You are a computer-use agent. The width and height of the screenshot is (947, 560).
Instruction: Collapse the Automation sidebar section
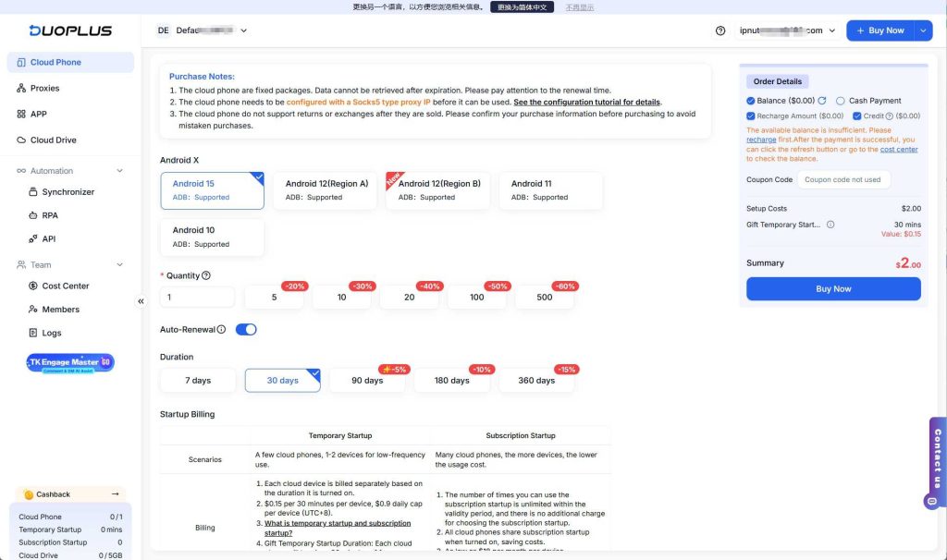[119, 171]
